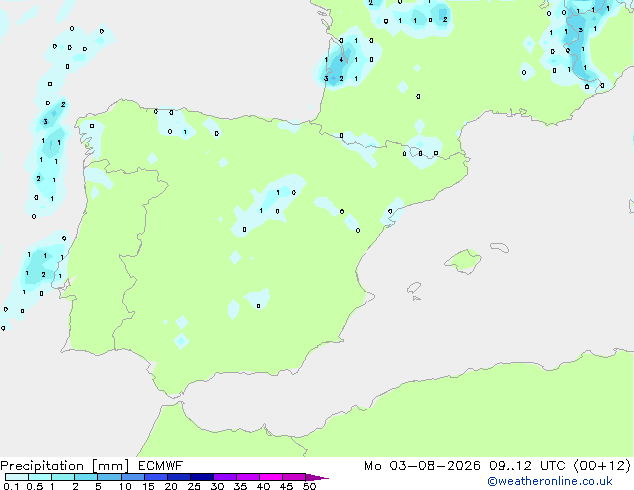Click the "10" legend scale label
This screenshot has width=634, height=490.
click(x=125, y=486)
